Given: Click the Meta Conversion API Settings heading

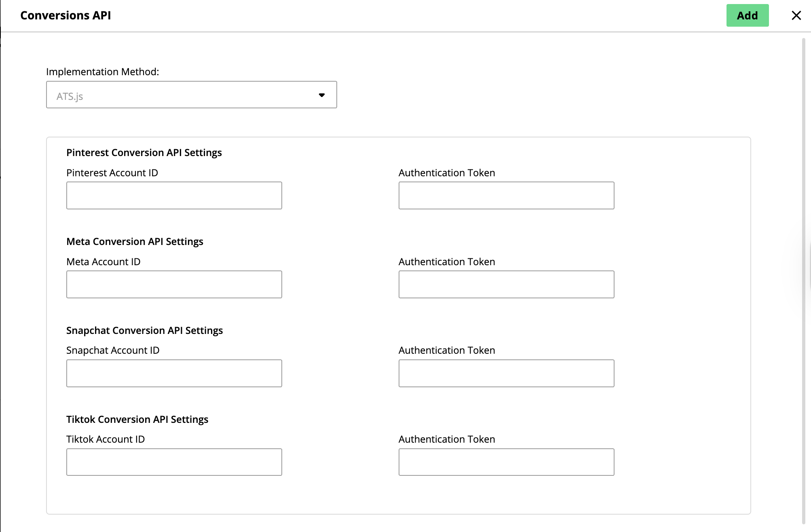Looking at the screenshot, I should [135, 242].
